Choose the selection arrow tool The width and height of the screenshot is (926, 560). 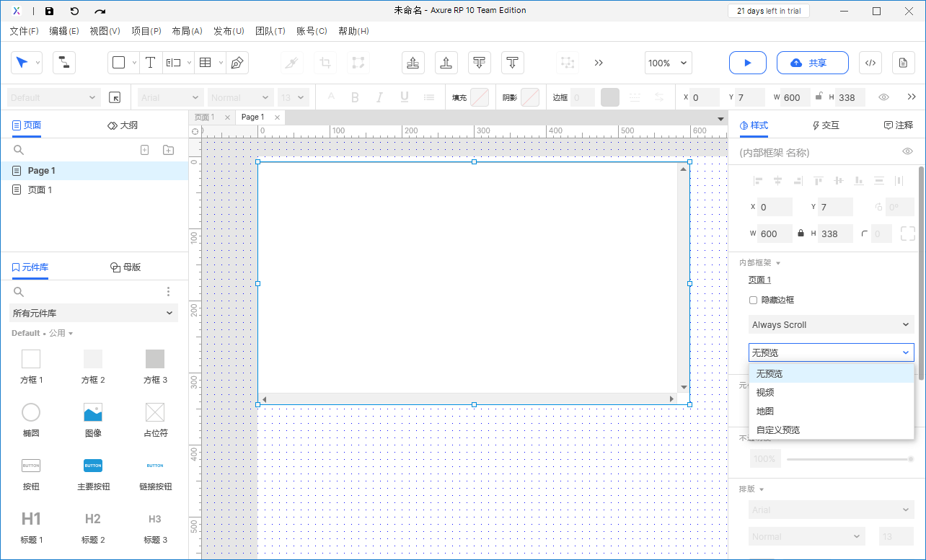coord(22,63)
